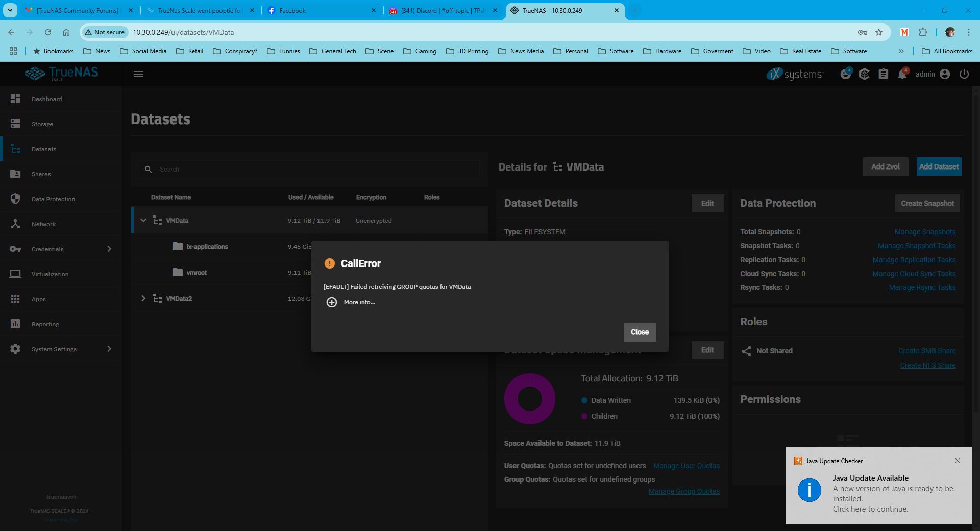The width and height of the screenshot is (980, 531).
Task: Open the iXsystems logo link
Action: [795, 74]
